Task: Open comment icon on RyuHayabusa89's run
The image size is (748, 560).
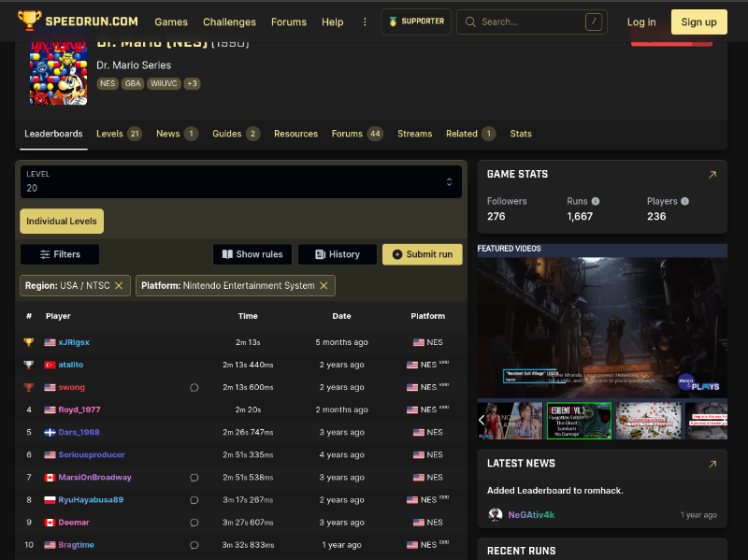Action: point(194,500)
